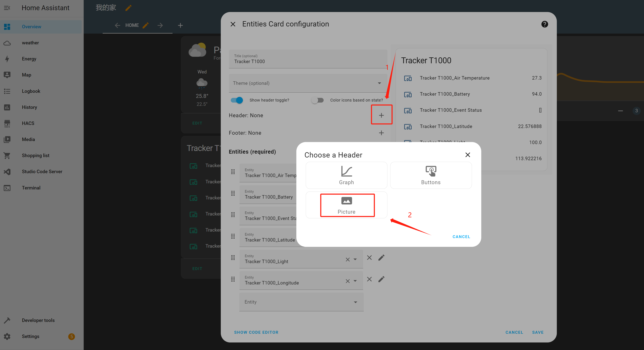Click the Shopping list cart icon

pos(7,155)
